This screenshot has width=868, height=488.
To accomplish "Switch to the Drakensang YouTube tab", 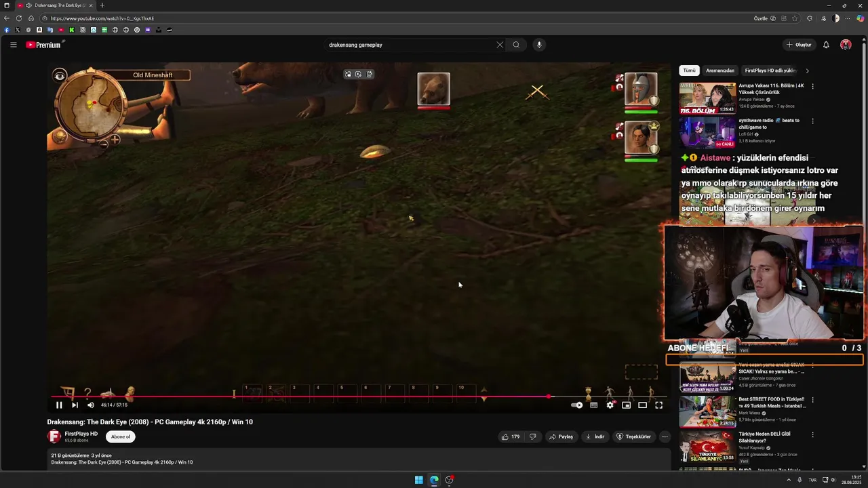I will click(x=56, y=5).
